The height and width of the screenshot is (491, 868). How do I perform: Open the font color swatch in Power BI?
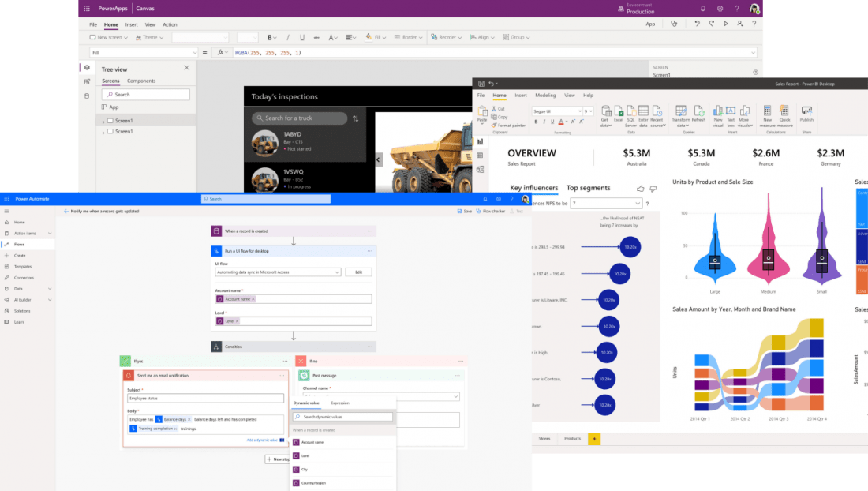pos(559,122)
